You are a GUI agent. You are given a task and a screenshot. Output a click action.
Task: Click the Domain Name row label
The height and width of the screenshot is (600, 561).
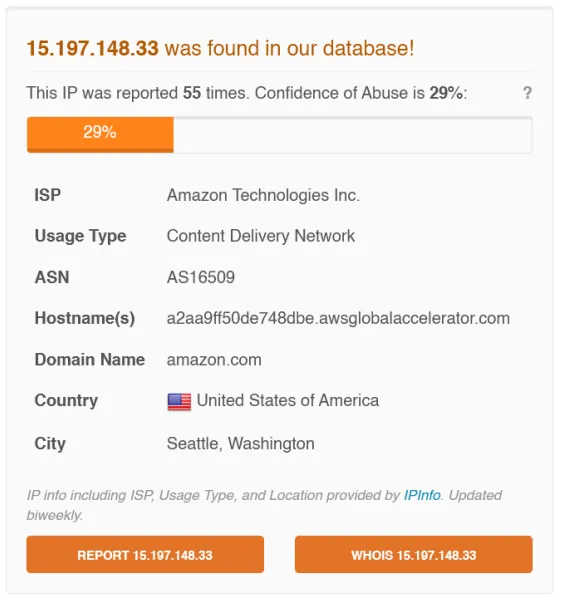90,360
